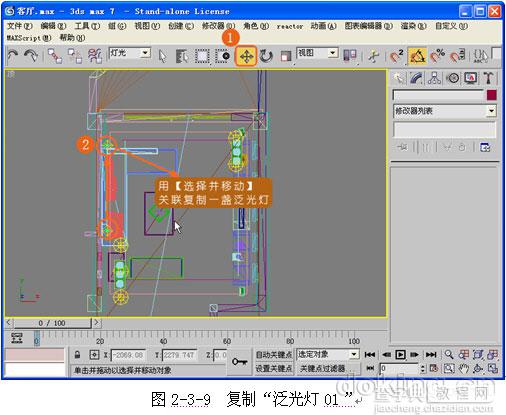Screen dimensions: 506x415
Task: Click the Undo arrow in the toolbar
Action: [13, 56]
